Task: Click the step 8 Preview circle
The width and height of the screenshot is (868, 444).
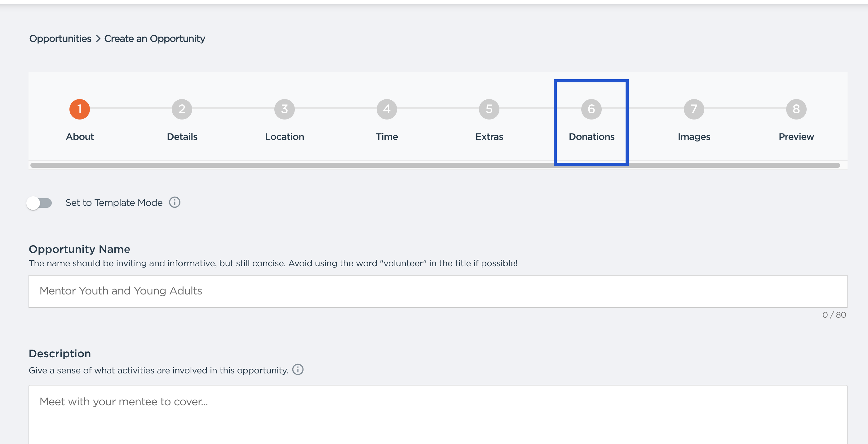Action: pos(796,109)
